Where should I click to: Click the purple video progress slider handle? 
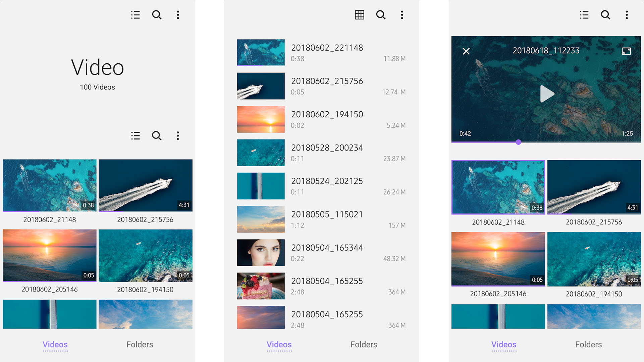(x=519, y=142)
